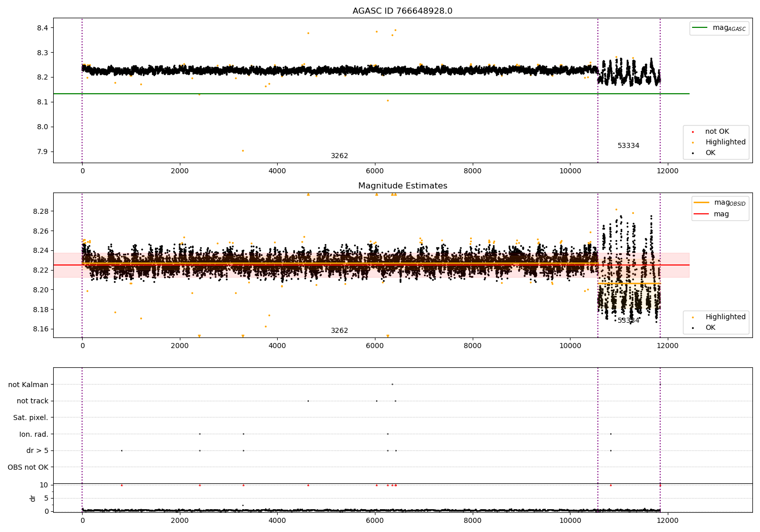Viewport: 760px width, 532px height.
Task: Click the orange mag OBSID line segment for 53334
Action: (629, 283)
